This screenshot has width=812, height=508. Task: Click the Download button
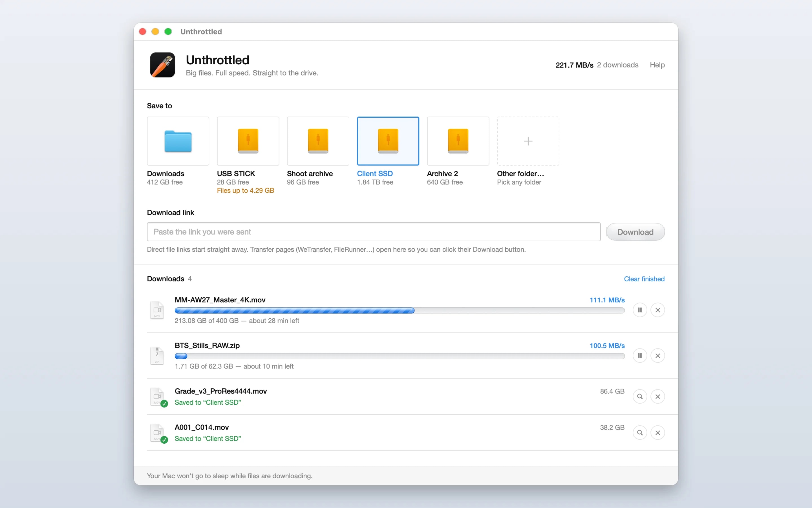[635, 232]
